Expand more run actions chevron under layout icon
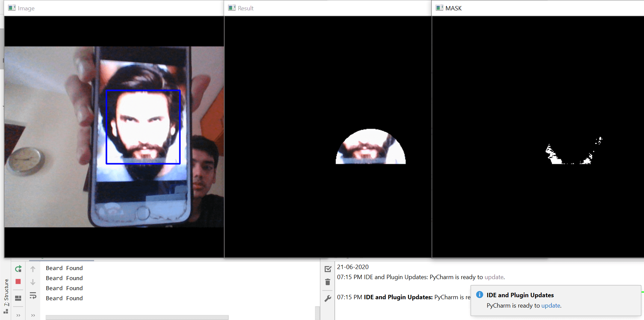 pos(18,315)
